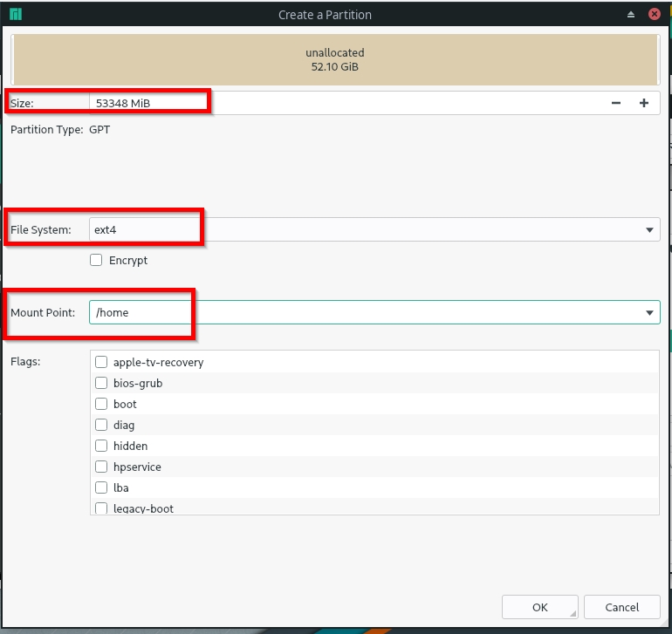Screen dimensions: 672x634
Task: Check the apple-tv-recovery flag
Action: click(x=101, y=362)
